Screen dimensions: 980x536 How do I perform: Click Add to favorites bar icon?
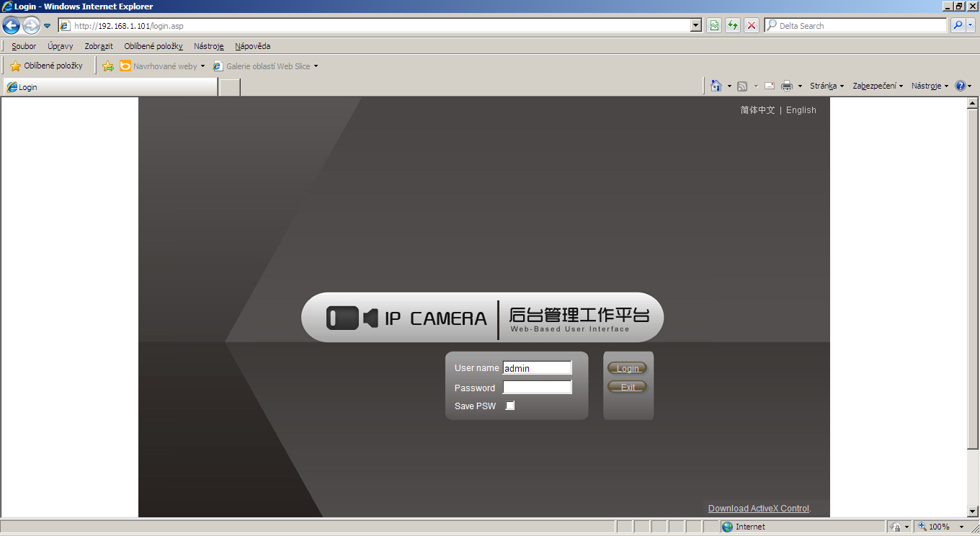[108, 66]
